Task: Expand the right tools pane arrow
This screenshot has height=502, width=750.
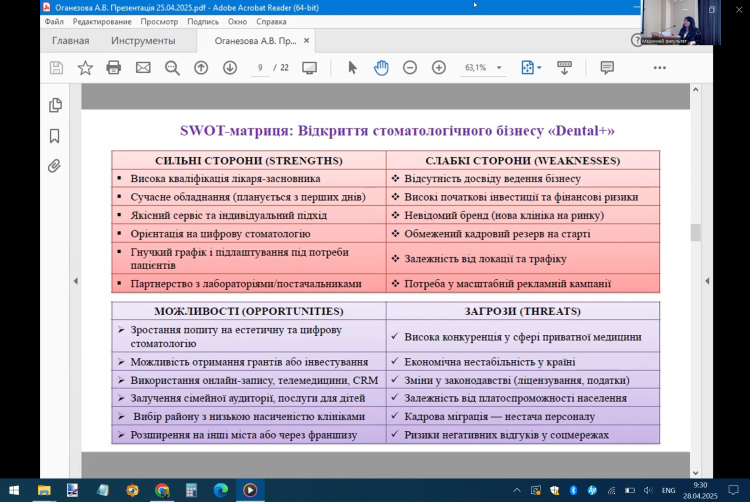Action: point(707,281)
